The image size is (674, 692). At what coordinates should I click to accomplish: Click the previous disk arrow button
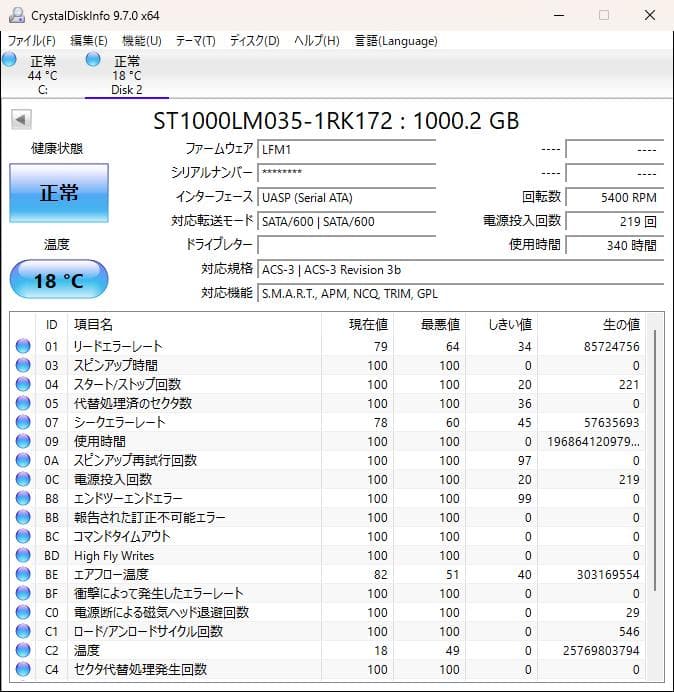[x=20, y=120]
